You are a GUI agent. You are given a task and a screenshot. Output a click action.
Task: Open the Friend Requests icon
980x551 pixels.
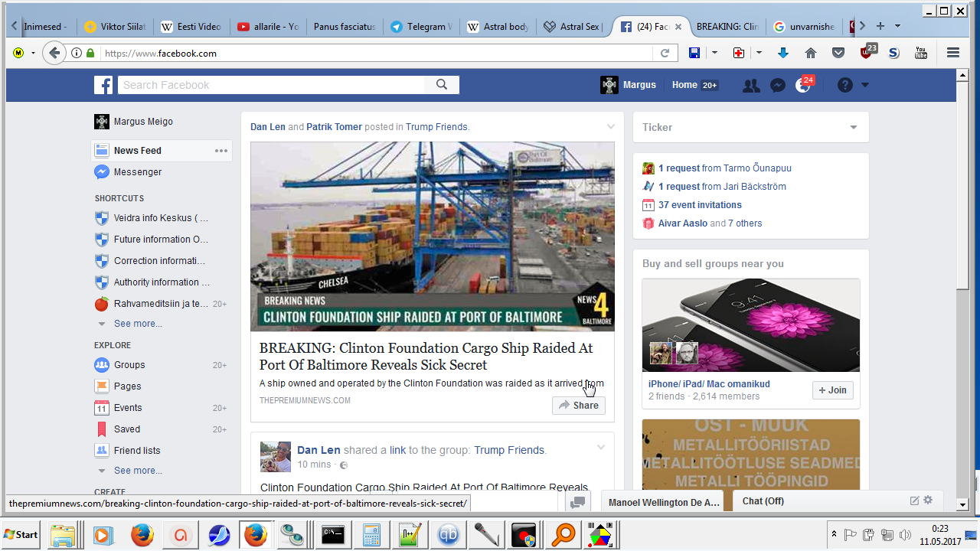[751, 86]
